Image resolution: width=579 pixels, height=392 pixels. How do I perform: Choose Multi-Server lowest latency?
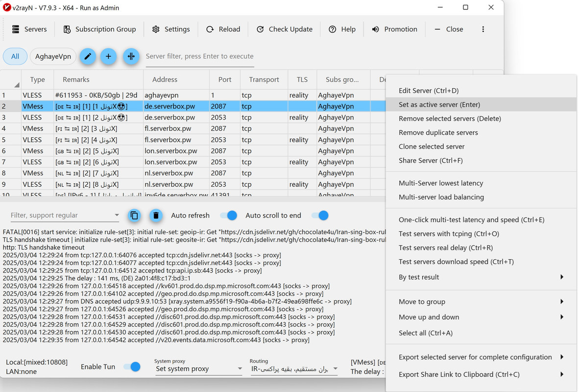[481, 183]
